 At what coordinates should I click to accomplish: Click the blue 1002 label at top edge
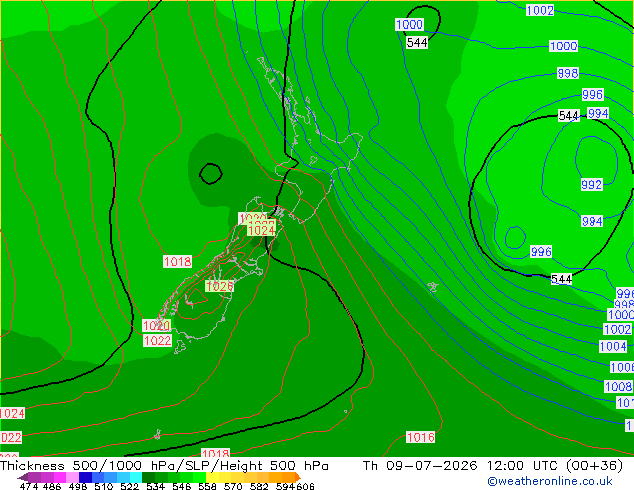(x=540, y=10)
